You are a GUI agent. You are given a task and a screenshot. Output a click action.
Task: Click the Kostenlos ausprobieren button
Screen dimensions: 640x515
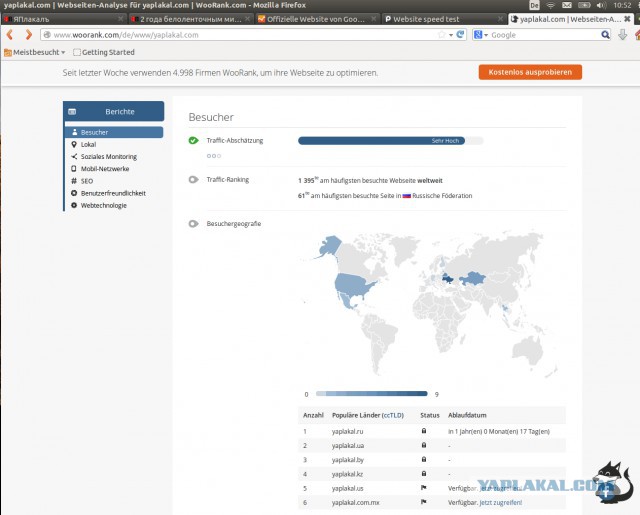pos(530,72)
